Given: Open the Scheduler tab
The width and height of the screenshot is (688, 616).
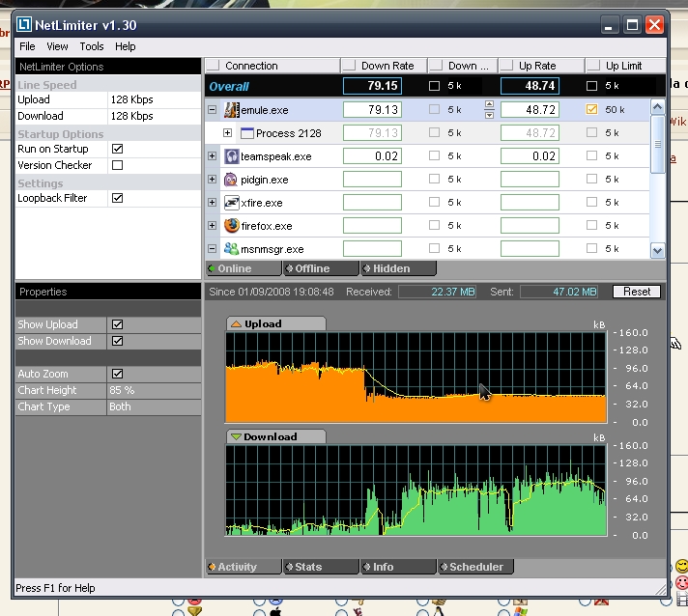Looking at the screenshot, I should pyautogui.click(x=475, y=567).
